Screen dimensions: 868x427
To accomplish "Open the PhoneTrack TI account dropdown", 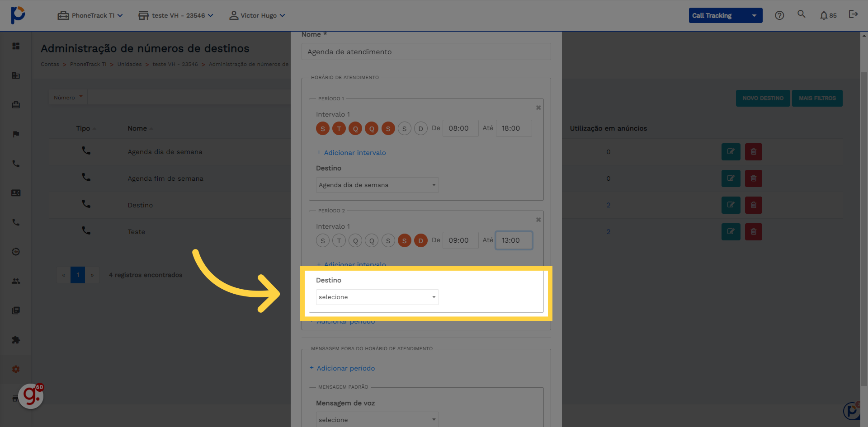I will tap(90, 15).
